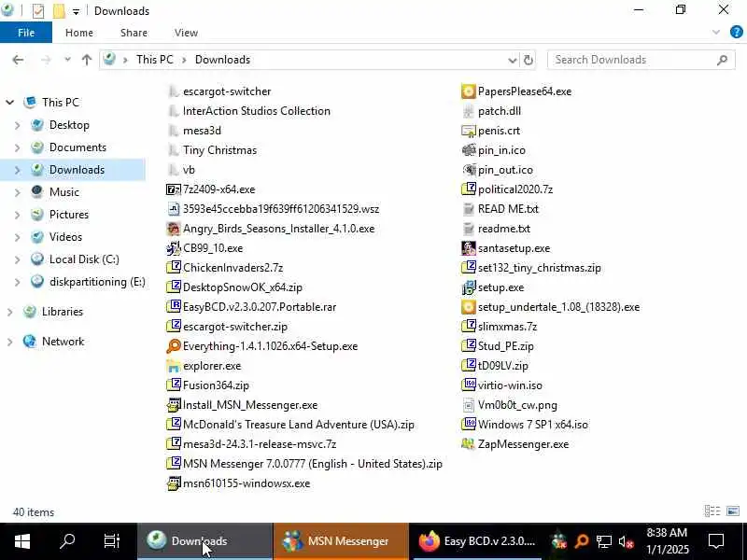This screenshot has height=560, width=747.
Task: Refresh the Downloads folder
Action: click(x=529, y=60)
